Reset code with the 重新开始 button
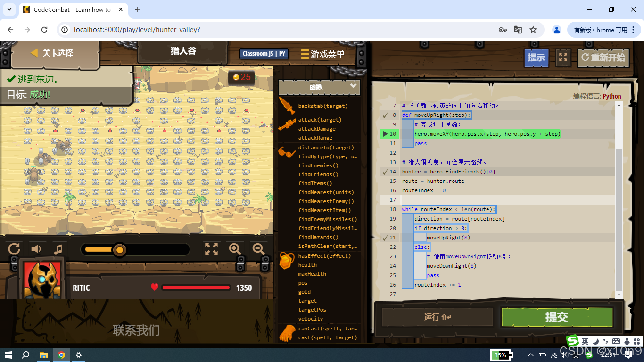 pos(603,58)
